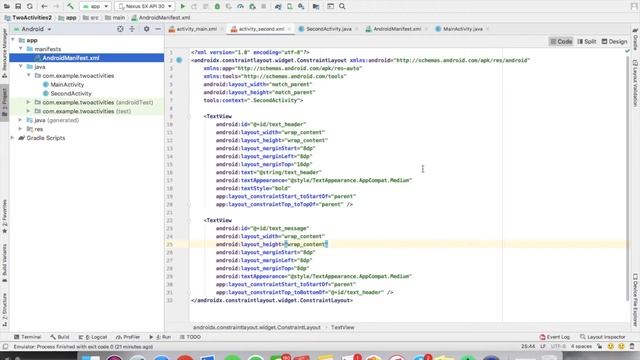Click the LF line separator in status bar

click(x=543, y=347)
